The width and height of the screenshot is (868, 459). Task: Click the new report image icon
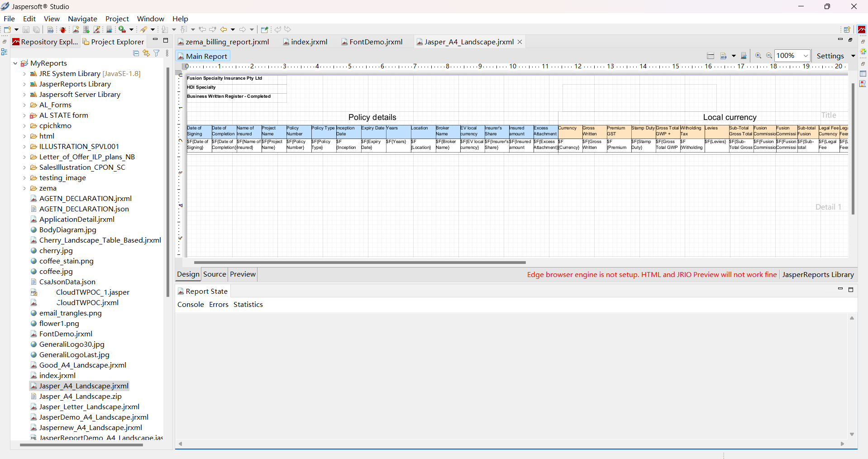76,29
